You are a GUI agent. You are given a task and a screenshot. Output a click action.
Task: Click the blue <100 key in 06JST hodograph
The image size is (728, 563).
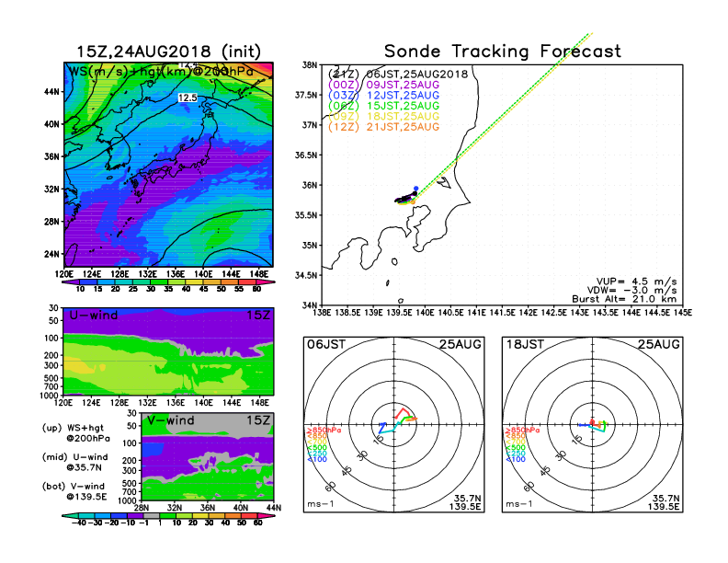tap(317, 459)
